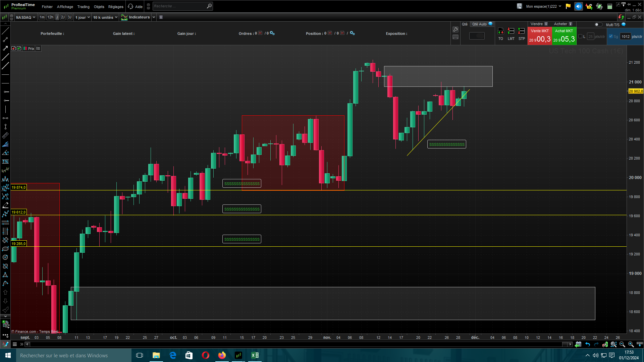Open the NASDAQ instrument dropdown
644x362 pixels.
pyautogui.click(x=25, y=17)
